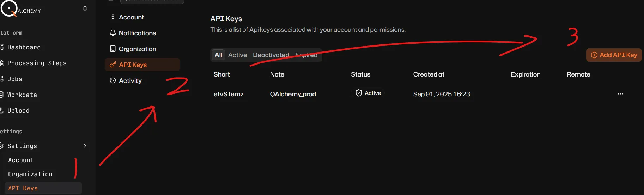Open Workdata in the sidebar
The image size is (644, 195).
coord(22,95)
